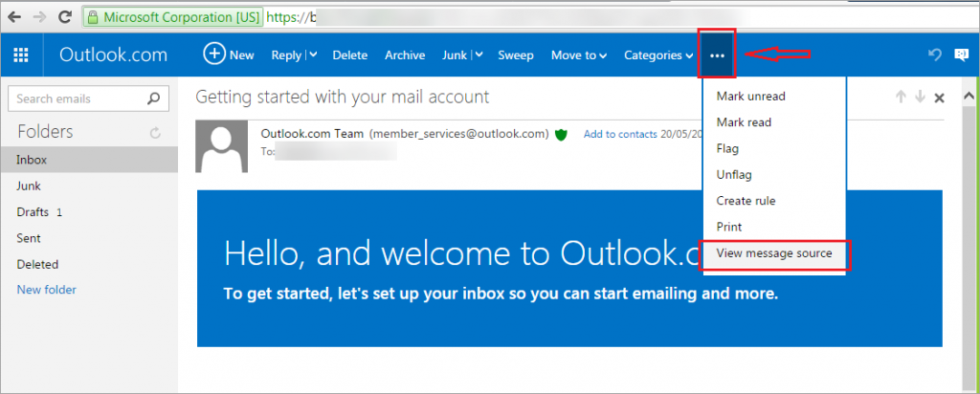The height and width of the screenshot is (394, 980).
Task: Mark message as Junk in toolbar
Action: (455, 55)
